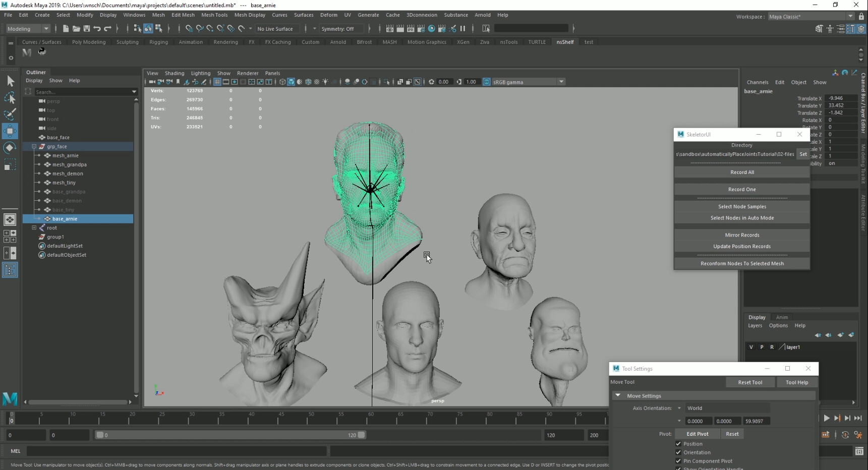868x470 pixels.
Task: Open the Symmetry: Off dropdown
Action: point(341,29)
